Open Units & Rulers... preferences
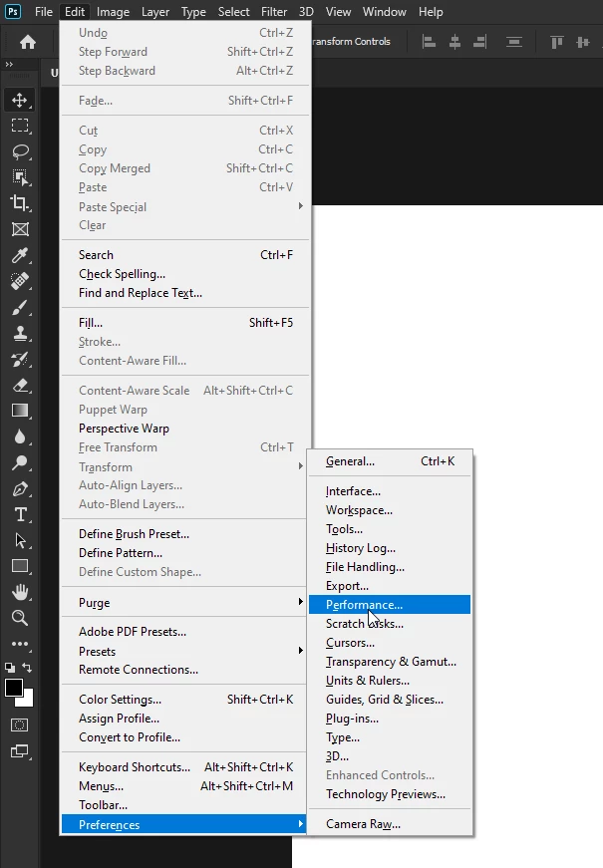The image size is (603, 868). 390,681
